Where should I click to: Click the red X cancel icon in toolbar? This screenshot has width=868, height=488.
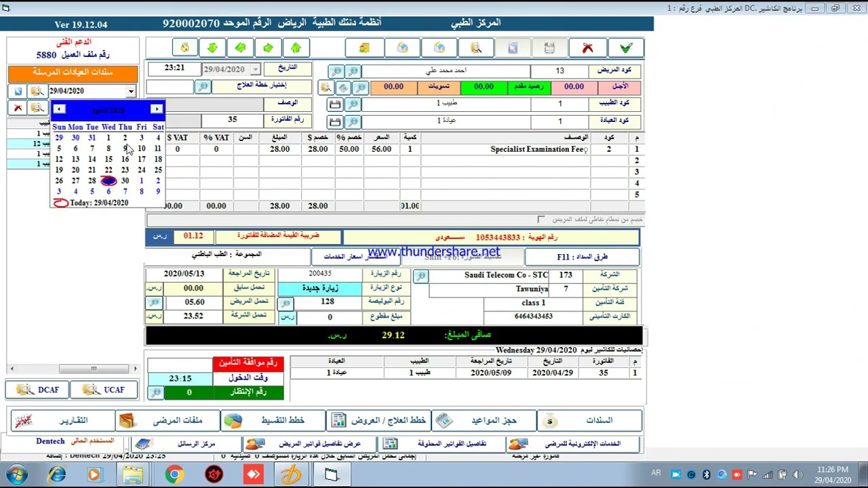pos(588,48)
